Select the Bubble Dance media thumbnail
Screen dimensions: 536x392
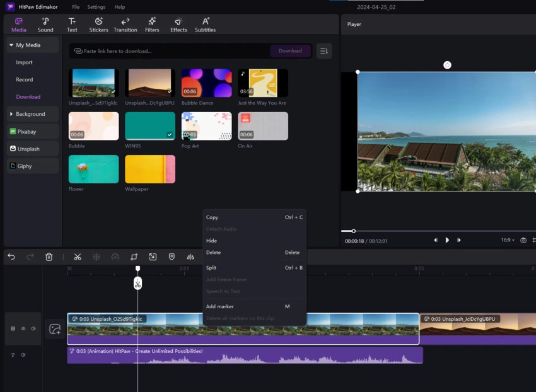tap(206, 83)
